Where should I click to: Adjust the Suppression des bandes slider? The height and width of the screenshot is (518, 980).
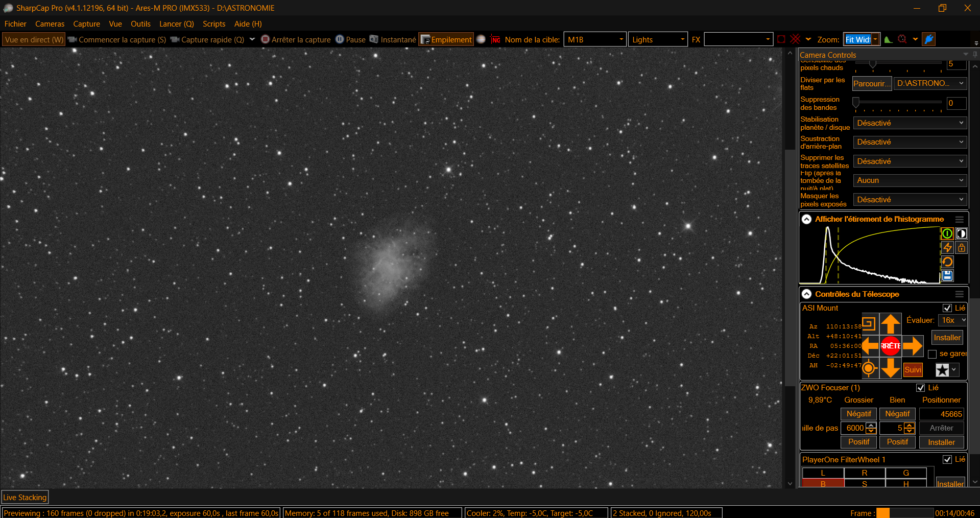pos(856,103)
